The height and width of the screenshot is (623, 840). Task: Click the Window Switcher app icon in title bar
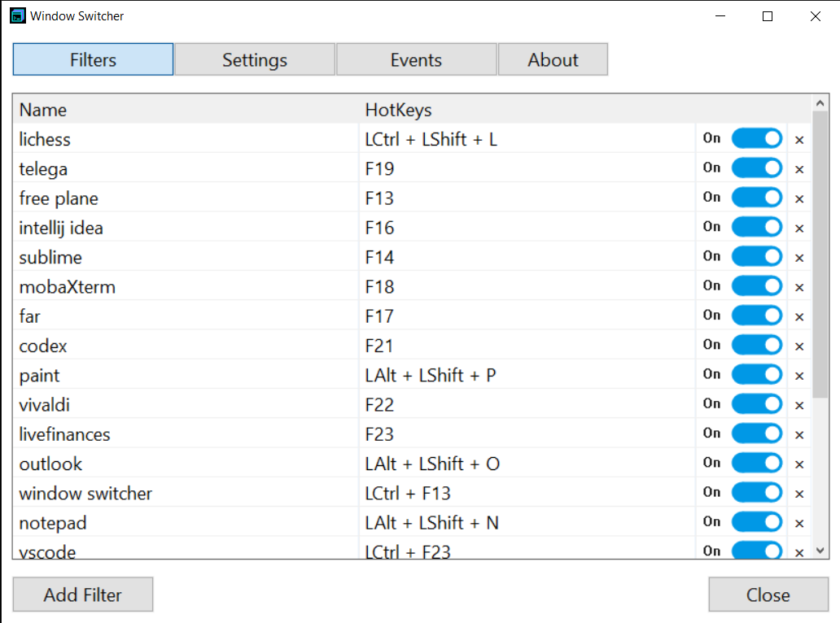pos(18,15)
